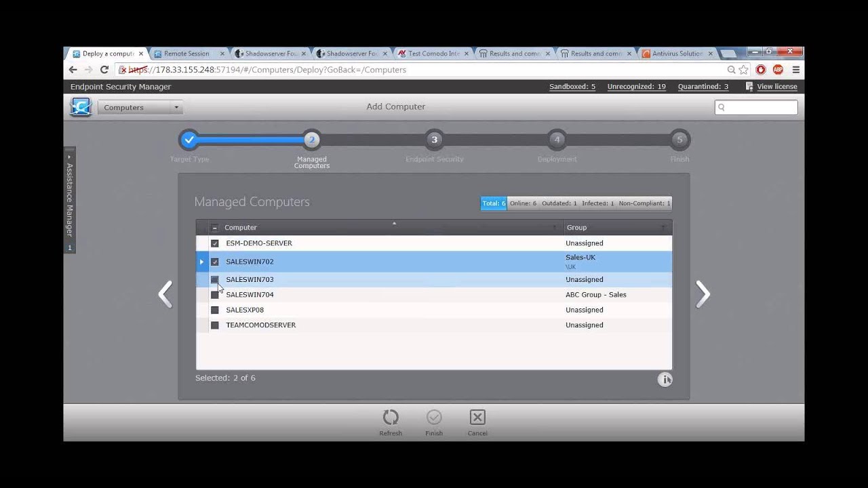Open the Group column filter arrow

[663, 228]
